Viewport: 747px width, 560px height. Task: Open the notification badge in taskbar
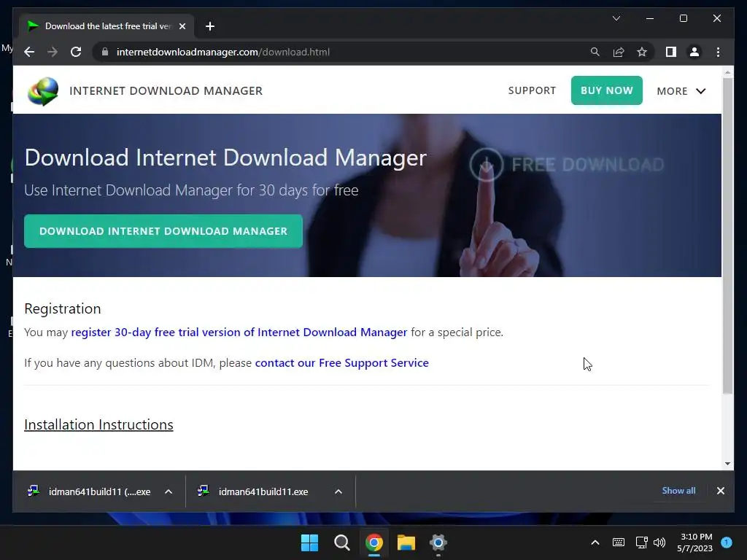727,542
